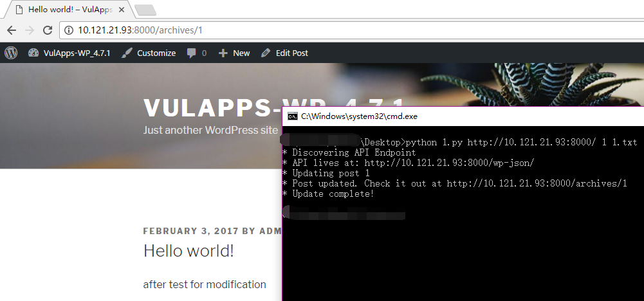Open the WordPress logo menu
Image resolution: width=644 pixels, height=301 pixels.
tap(11, 53)
